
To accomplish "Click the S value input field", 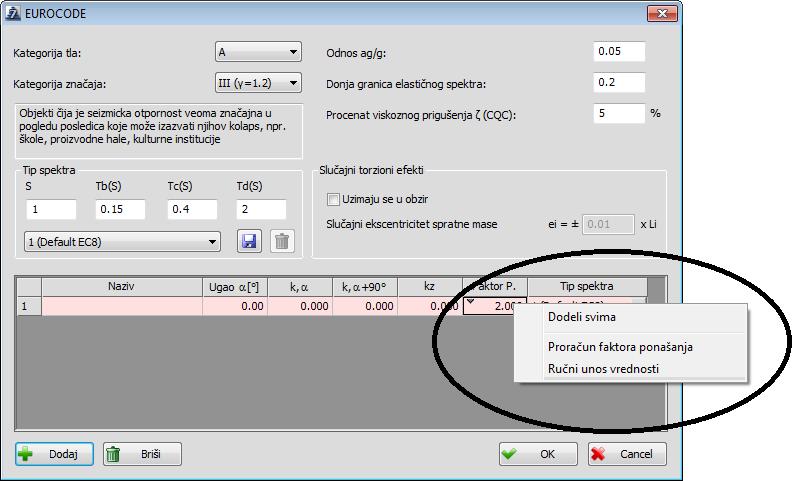I will (x=51, y=209).
